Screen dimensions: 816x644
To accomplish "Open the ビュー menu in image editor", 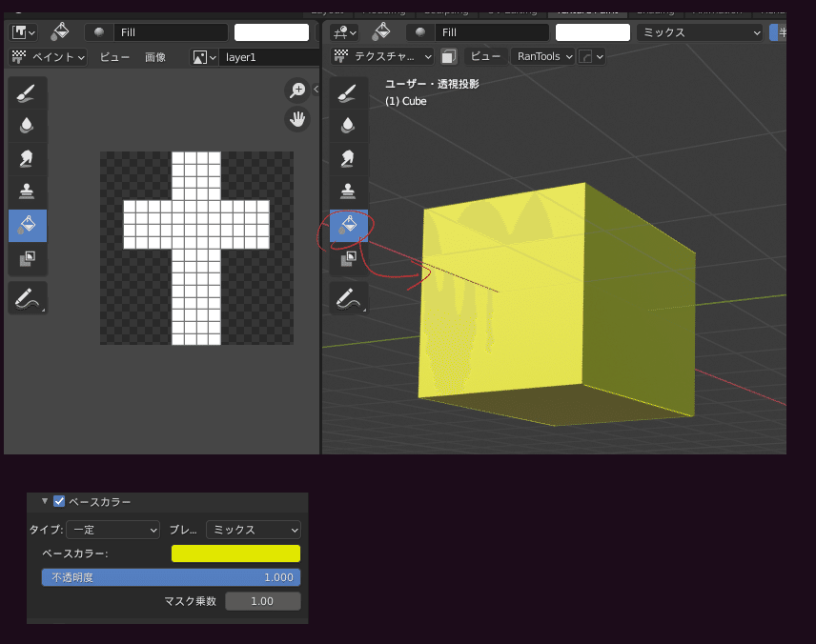I will [x=114, y=57].
